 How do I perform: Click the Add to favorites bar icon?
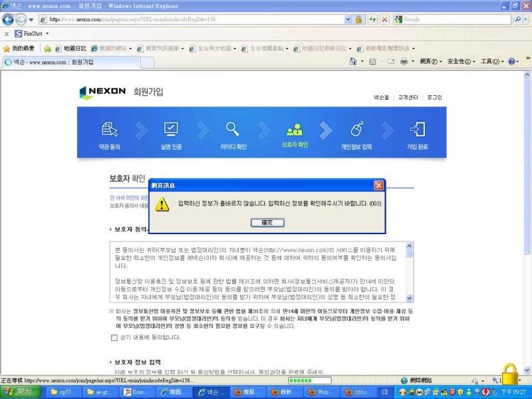pos(47,49)
